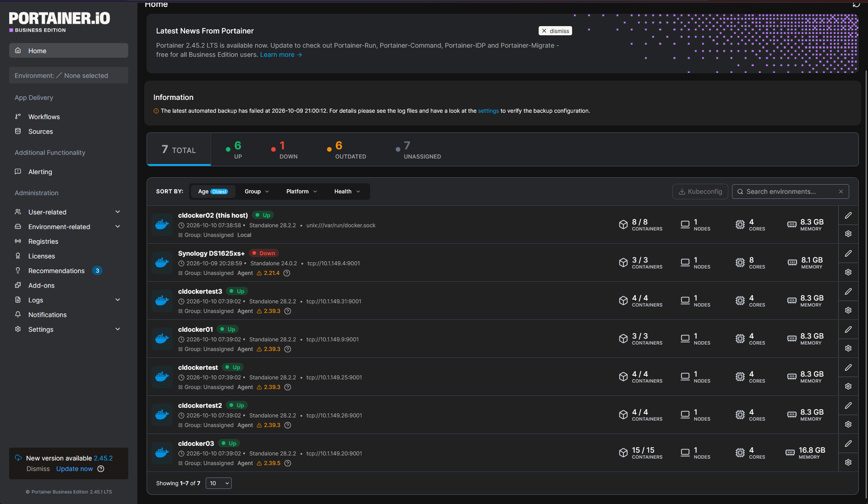The height and width of the screenshot is (504, 868).
Task: Open Licenses in the sidebar
Action: 41,256
